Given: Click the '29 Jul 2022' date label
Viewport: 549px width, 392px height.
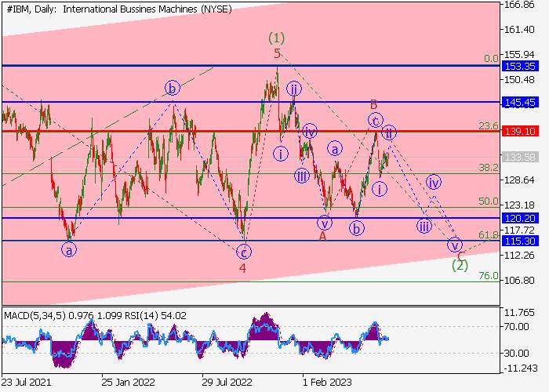Looking at the screenshot, I should pos(227,382).
